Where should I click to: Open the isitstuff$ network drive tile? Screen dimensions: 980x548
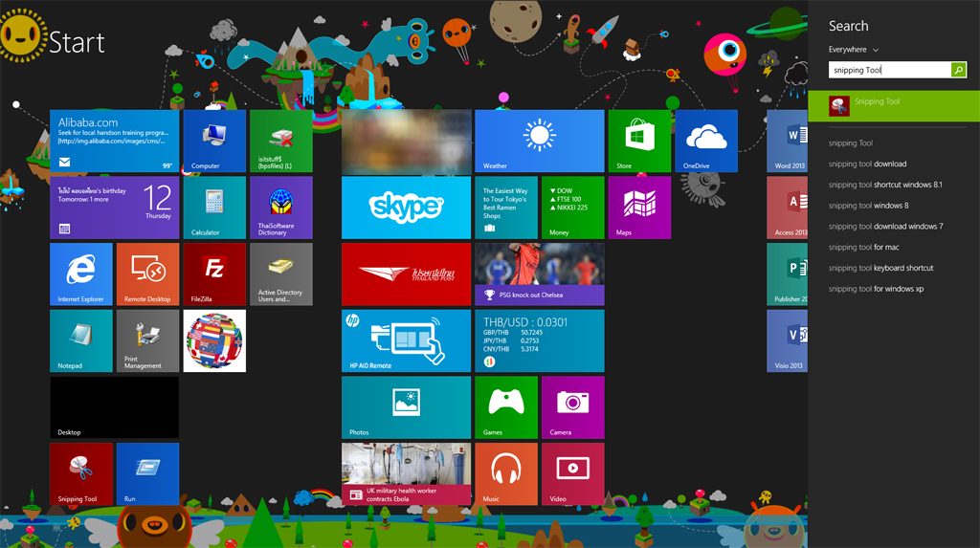pyautogui.click(x=281, y=142)
